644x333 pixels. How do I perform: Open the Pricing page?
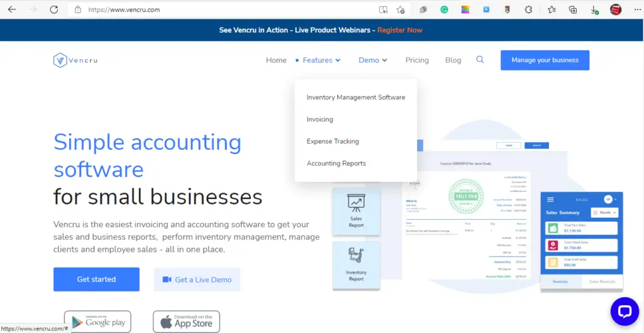tap(417, 60)
